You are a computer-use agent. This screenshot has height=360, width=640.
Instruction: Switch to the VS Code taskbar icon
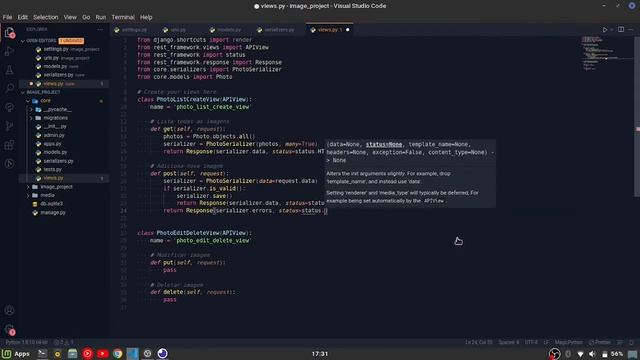click(x=133, y=353)
